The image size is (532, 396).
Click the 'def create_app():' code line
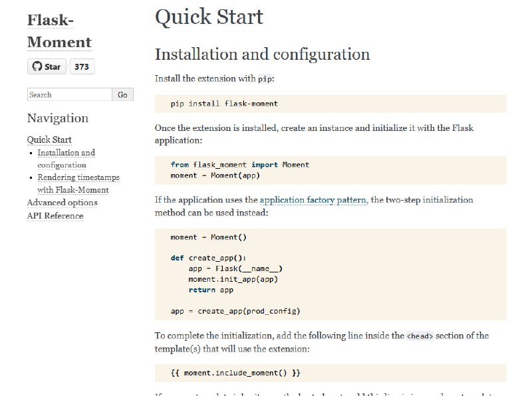click(208, 258)
